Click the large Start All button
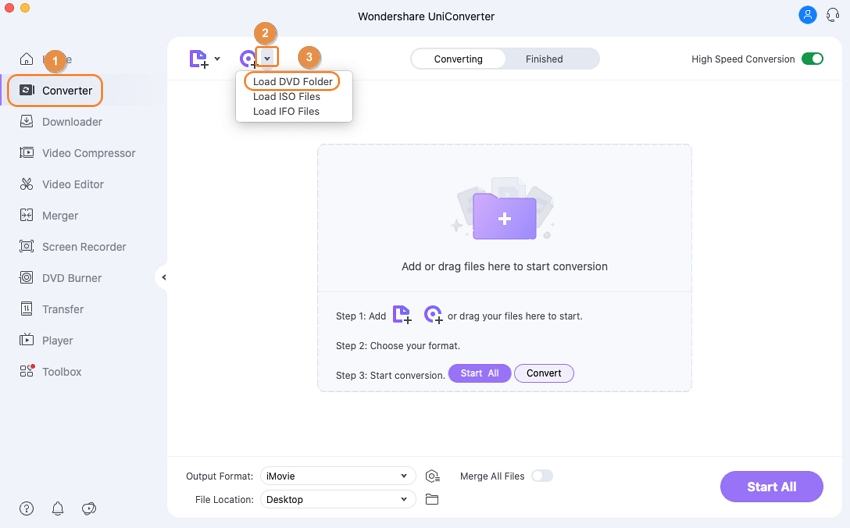 tap(771, 487)
